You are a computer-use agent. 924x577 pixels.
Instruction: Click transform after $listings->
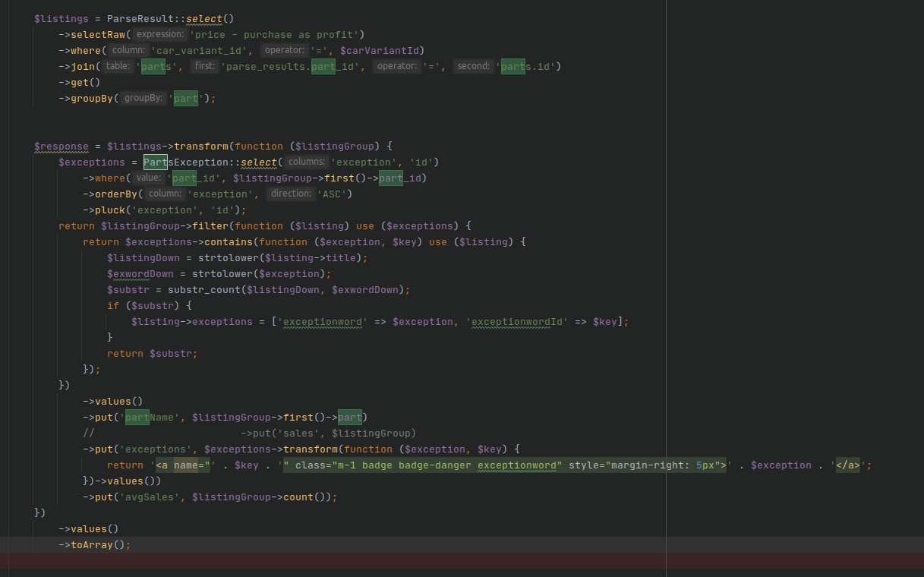coord(201,146)
